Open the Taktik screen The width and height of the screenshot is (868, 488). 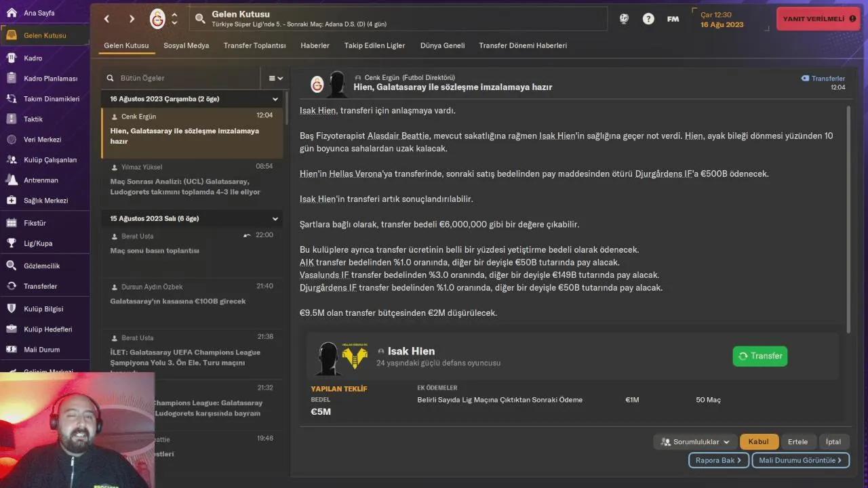tap(45, 119)
